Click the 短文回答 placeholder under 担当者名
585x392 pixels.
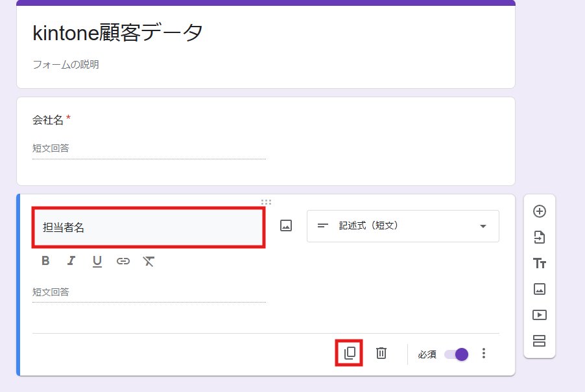(x=51, y=292)
